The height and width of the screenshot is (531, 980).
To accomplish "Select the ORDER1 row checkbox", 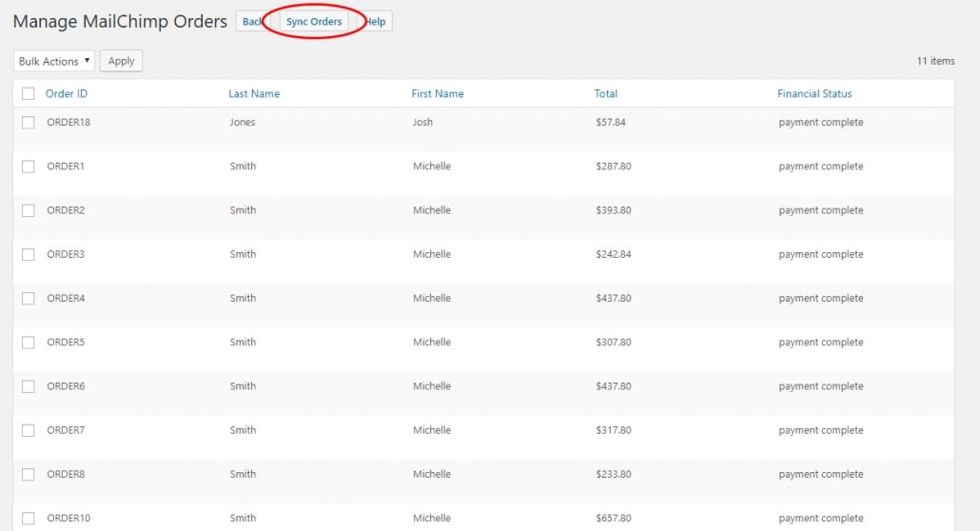I will pos(29,167).
